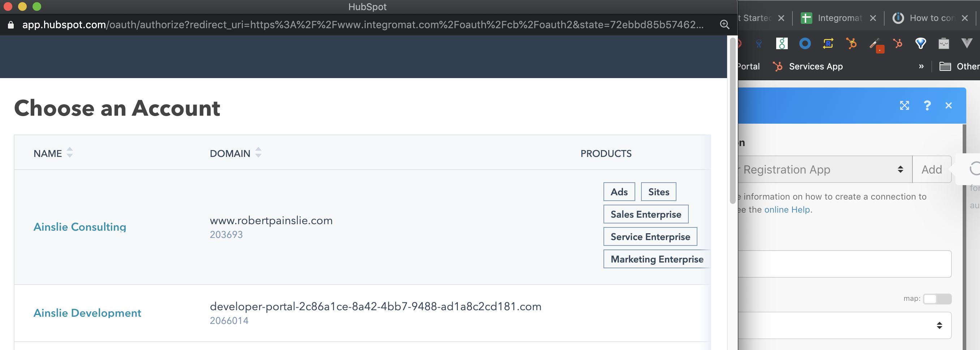Screen dimensions: 980x350
Task: Open the gray sleepy clipboard extension
Action: click(944, 44)
